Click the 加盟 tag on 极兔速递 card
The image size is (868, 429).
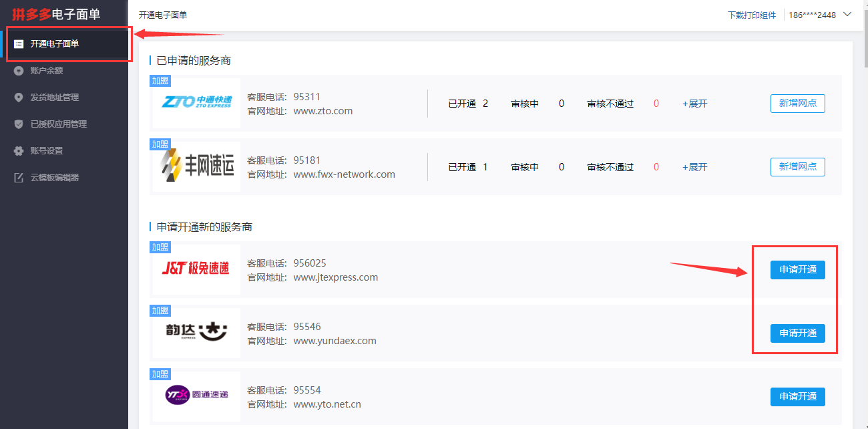[160, 247]
